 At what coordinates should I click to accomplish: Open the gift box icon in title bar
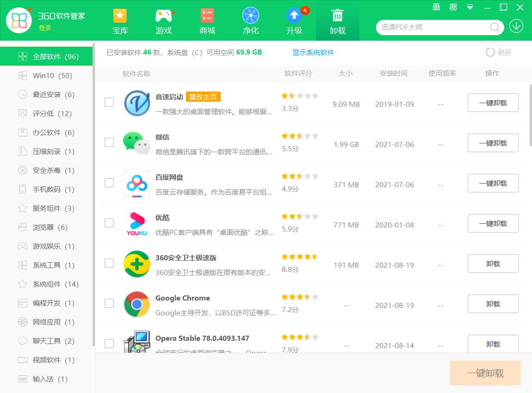pyautogui.click(x=435, y=7)
